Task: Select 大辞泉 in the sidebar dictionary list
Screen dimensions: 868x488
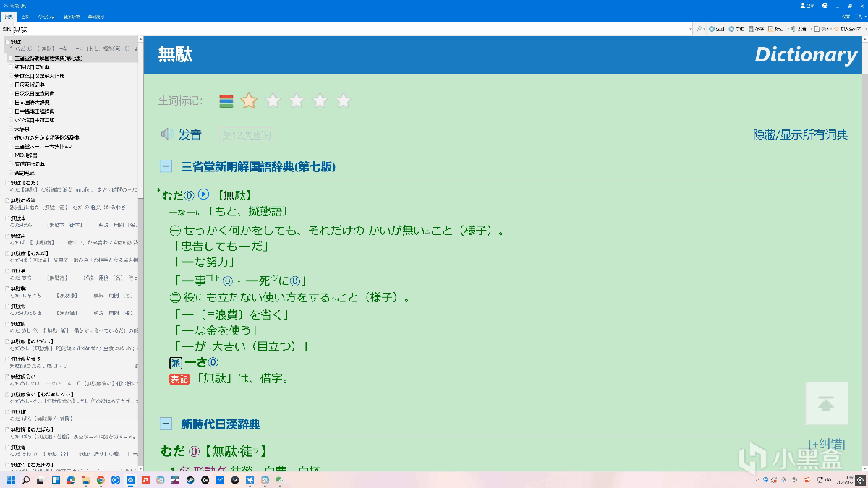Action: click(x=22, y=129)
